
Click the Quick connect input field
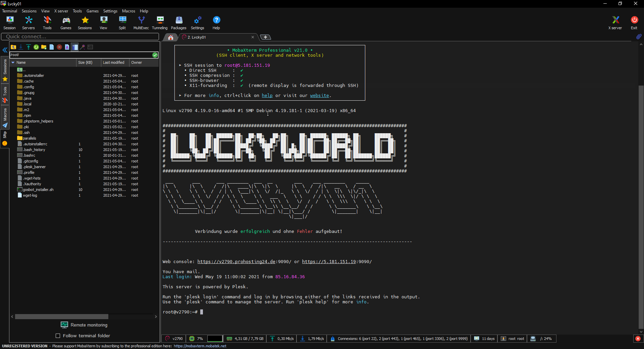tap(80, 37)
